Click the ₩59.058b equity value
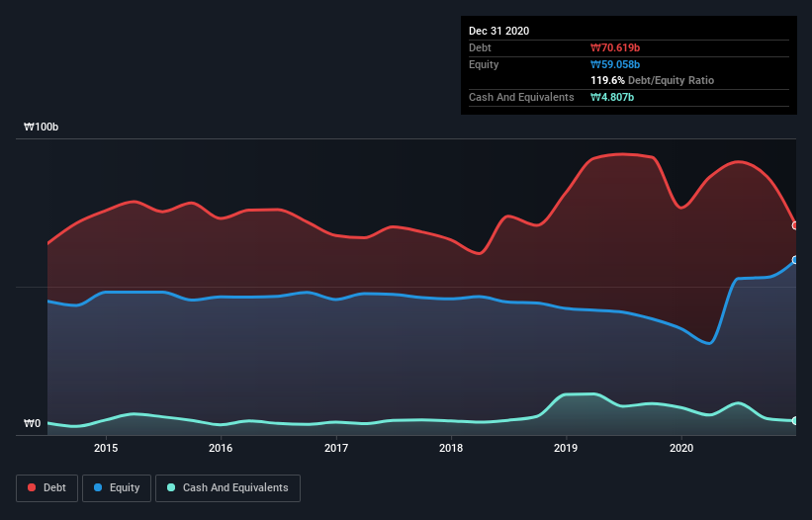This screenshot has width=812, height=520. pyautogui.click(x=615, y=64)
